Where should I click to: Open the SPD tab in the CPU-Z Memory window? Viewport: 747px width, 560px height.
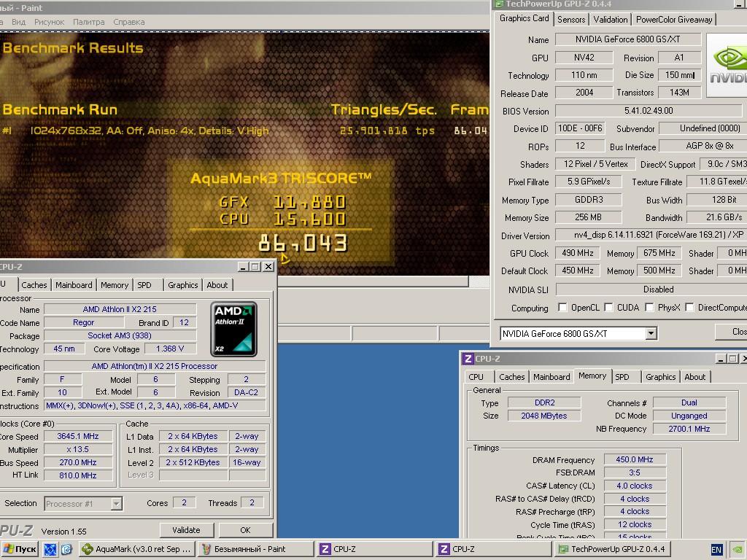[x=622, y=377]
